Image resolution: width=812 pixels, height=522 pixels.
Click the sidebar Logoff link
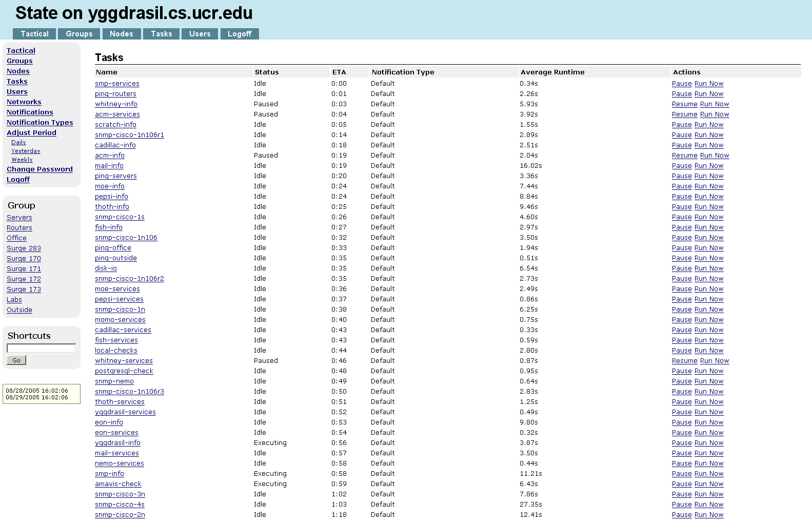tap(18, 180)
